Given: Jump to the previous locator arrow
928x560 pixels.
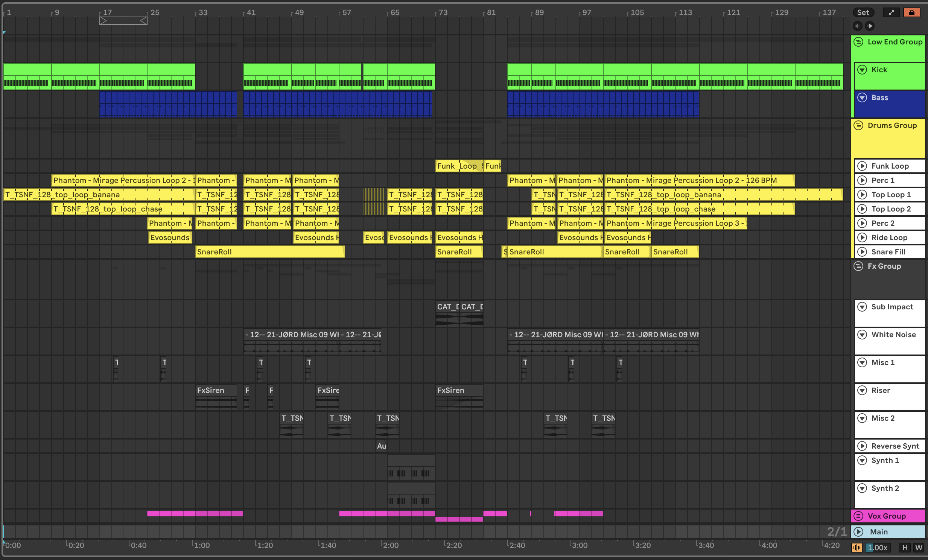Looking at the screenshot, I should click(858, 26).
